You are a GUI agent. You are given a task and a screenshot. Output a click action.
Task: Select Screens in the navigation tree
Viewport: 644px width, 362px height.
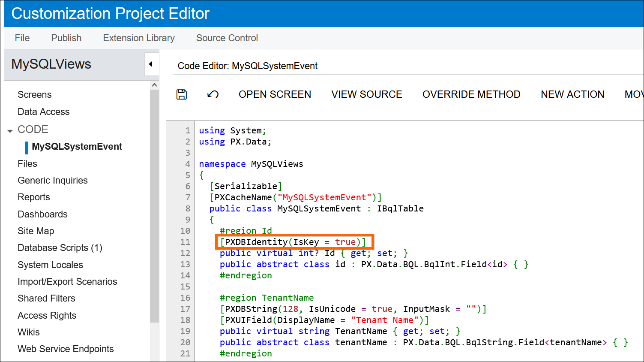(x=35, y=94)
